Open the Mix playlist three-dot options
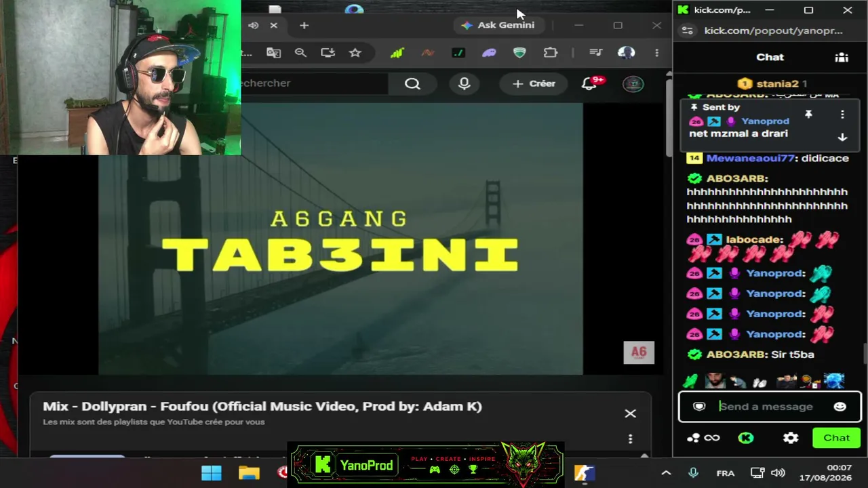 (x=631, y=439)
